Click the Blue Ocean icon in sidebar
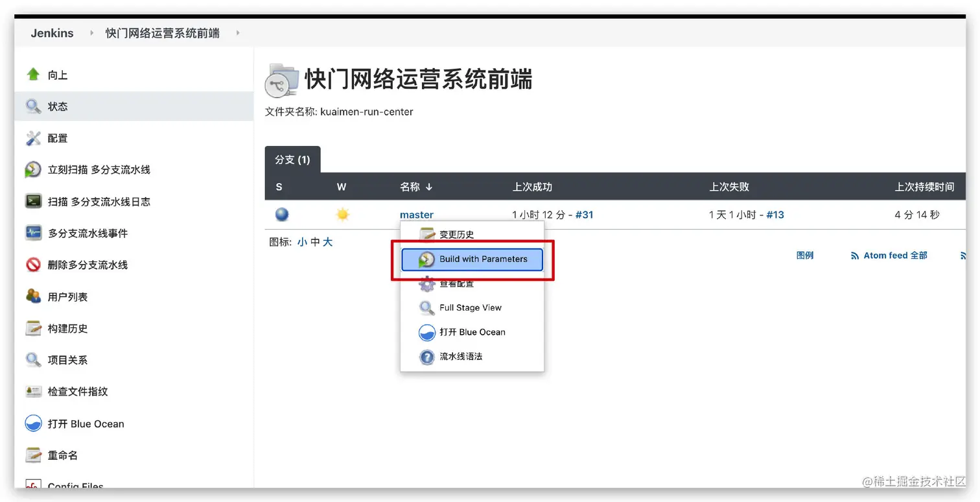This screenshot has height=502, width=980. point(33,424)
